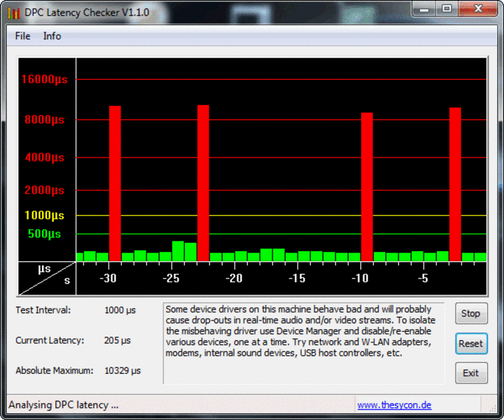Screen dimensions: 504x420
Task: Click the driver warning message text box
Action: click(x=304, y=343)
